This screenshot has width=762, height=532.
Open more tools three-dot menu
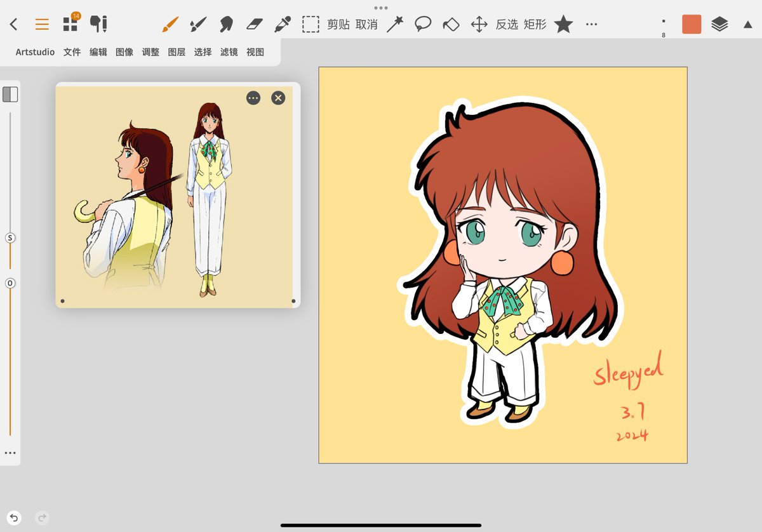click(x=592, y=25)
